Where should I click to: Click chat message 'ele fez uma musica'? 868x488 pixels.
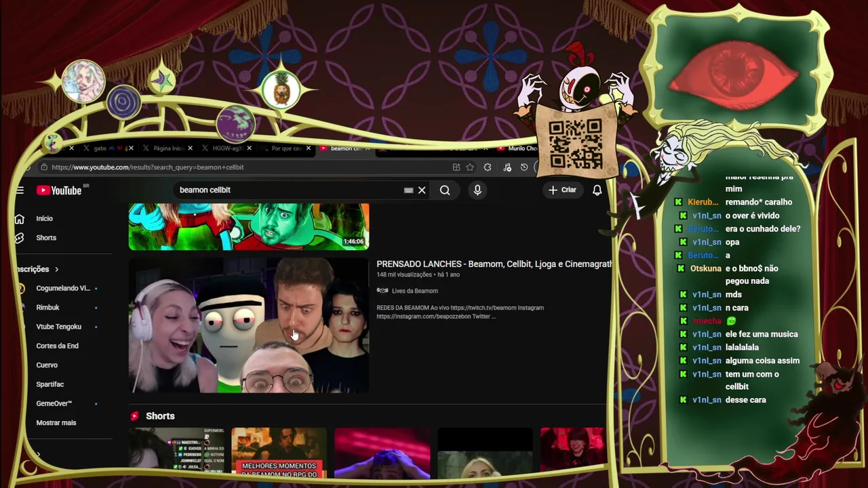[762, 334]
